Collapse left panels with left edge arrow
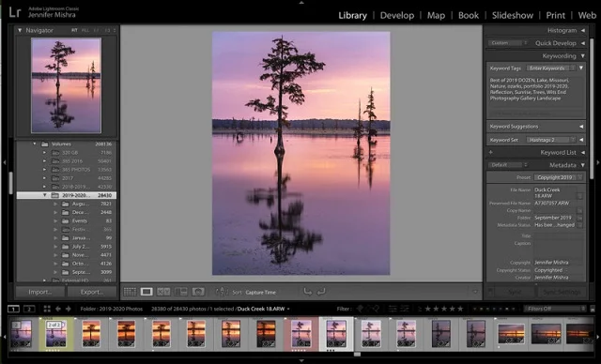 4,162
